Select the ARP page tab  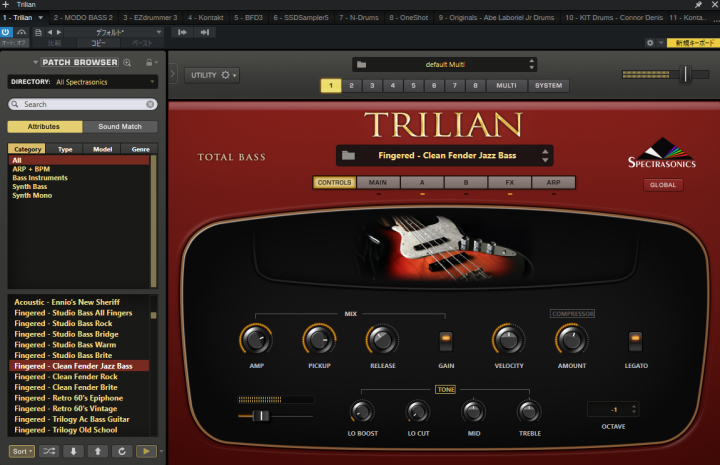point(553,183)
